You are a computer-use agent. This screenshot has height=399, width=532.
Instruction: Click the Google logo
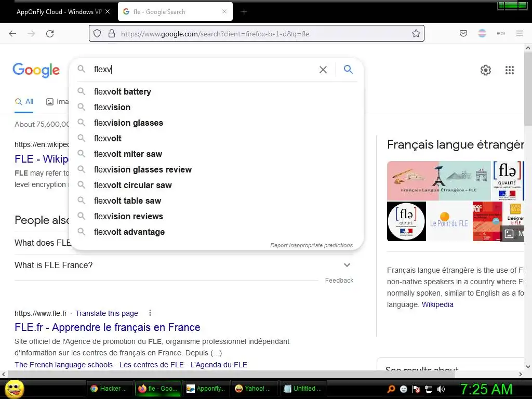[x=36, y=70]
